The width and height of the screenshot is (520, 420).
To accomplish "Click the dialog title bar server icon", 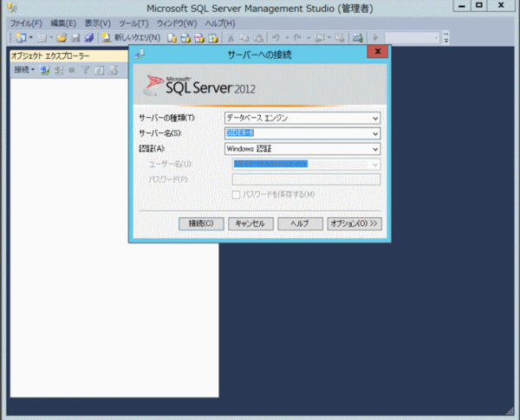I will [140, 54].
